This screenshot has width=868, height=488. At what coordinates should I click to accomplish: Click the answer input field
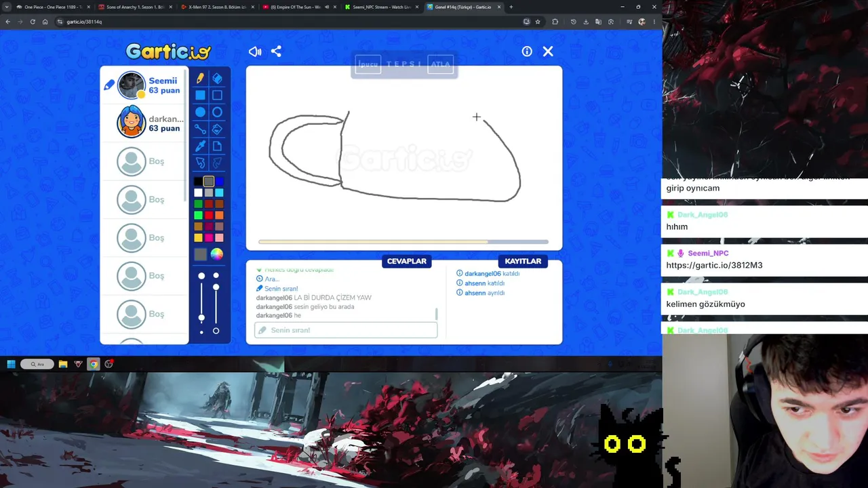pos(346,330)
